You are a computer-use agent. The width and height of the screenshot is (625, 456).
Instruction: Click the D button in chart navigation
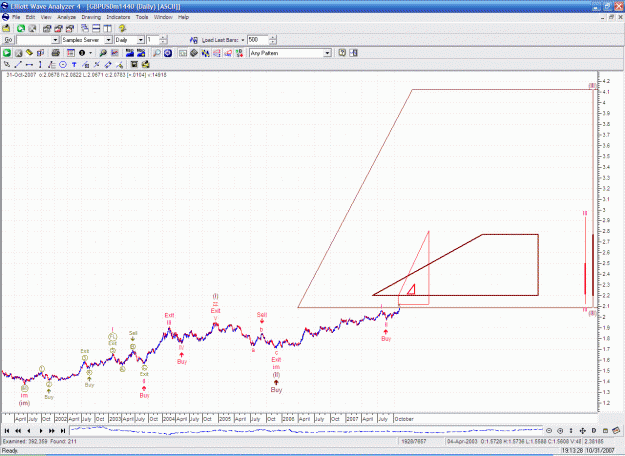594,430
